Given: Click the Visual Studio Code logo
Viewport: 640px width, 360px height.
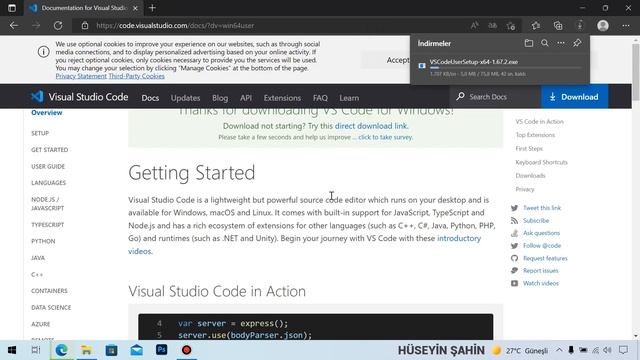Looking at the screenshot, I should click(x=80, y=97).
